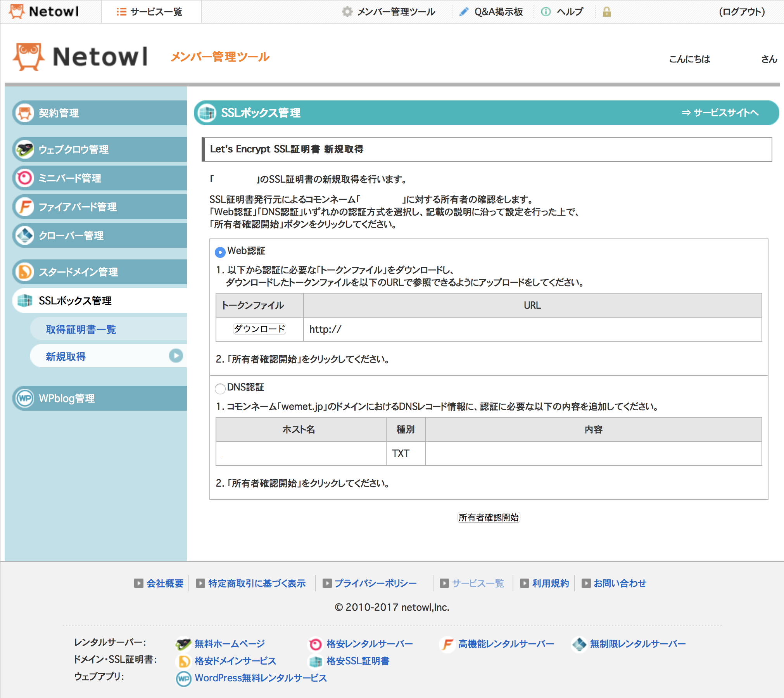Viewport: 784px width, 698px height.
Task: Open the ミニバード管理 sidebar menu
Action: tap(100, 178)
